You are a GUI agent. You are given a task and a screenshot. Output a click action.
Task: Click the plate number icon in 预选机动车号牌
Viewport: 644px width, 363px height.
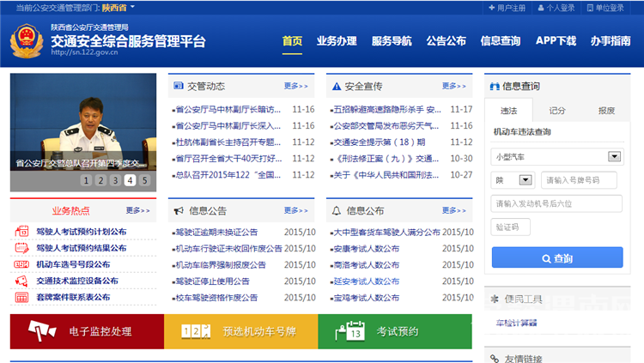(196, 331)
